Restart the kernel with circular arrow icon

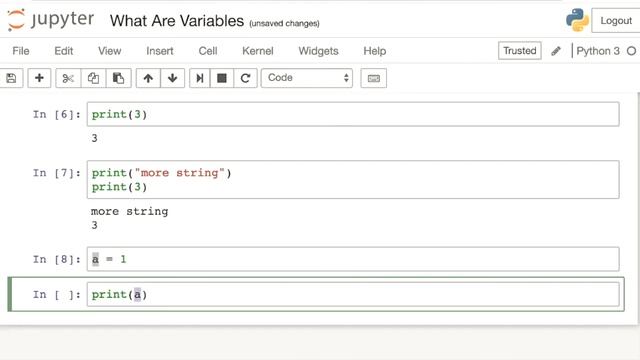tap(245, 78)
